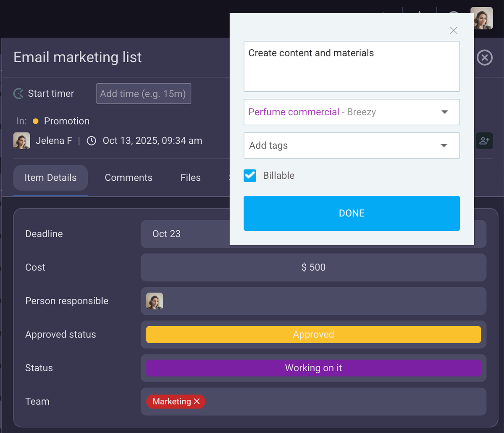Open the add-assignee person-plus icon
The height and width of the screenshot is (433, 504).
pyautogui.click(x=484, y=141)
